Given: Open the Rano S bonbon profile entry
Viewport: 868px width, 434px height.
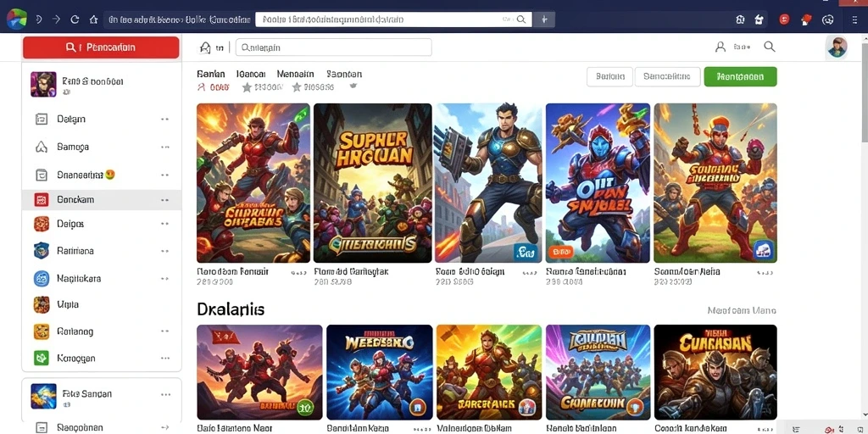Looking at the screenshot, I should coord(102,84).
